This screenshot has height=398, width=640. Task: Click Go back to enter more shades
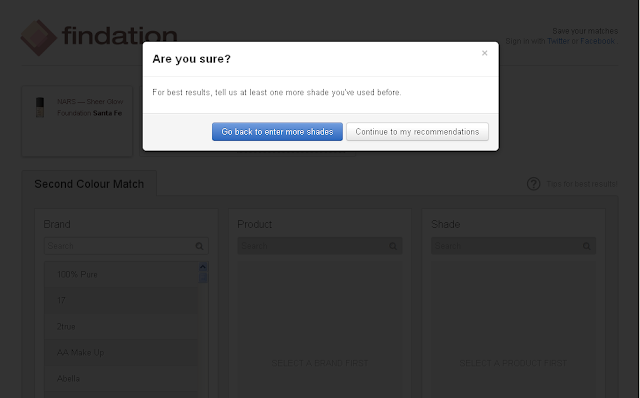277,131
